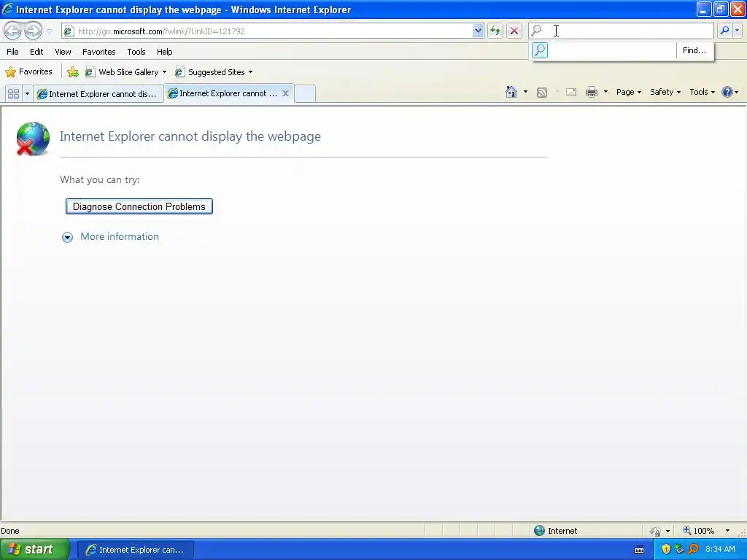
Task: Click the RSS feeds icon
Action: coord(542,93)
